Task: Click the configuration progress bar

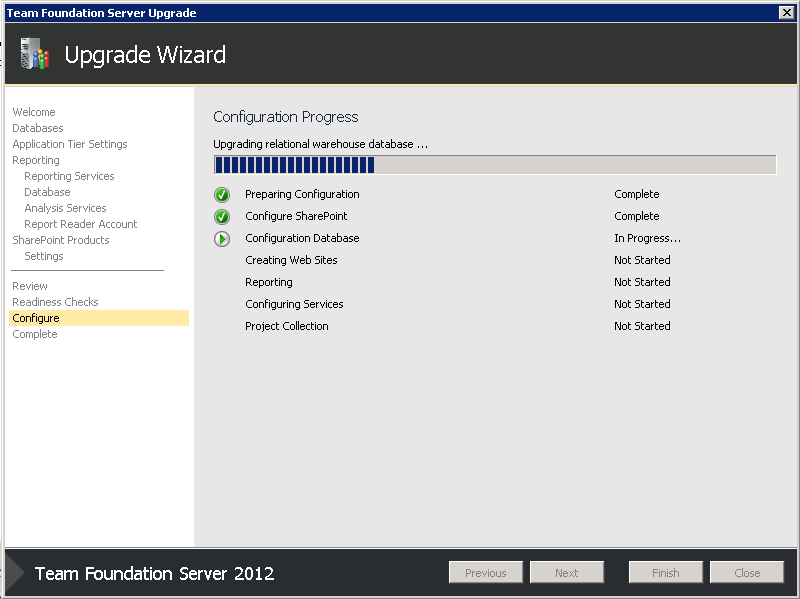Action: (495, 165)
